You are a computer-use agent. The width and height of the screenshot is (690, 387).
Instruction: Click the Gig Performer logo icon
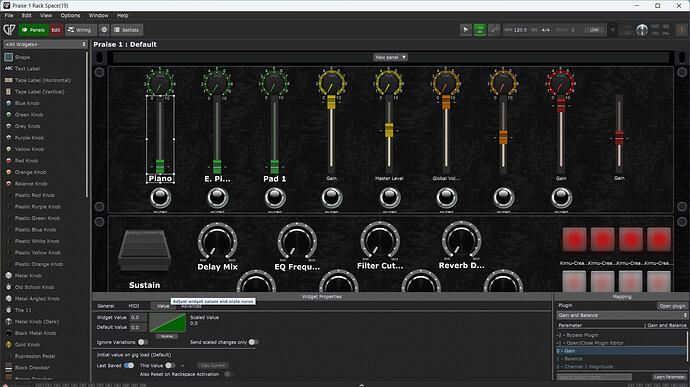(9, 30)
